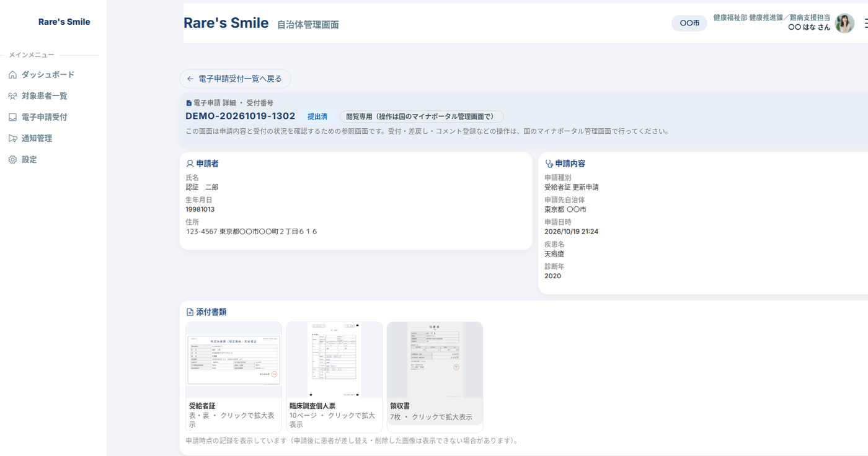Click the stethoscope icon beside 申請内容
Screen dimensions: 868x456
pos(549,164)
